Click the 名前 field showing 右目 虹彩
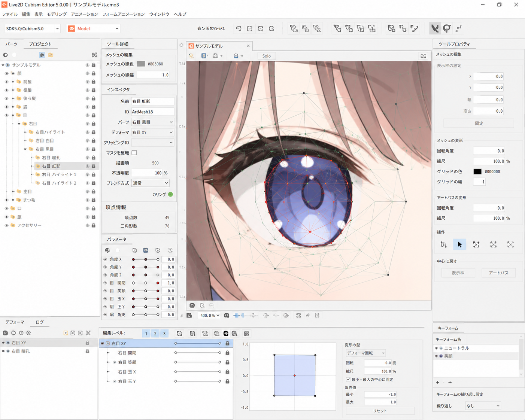525x420 pixels. click(x=152, y=101)
